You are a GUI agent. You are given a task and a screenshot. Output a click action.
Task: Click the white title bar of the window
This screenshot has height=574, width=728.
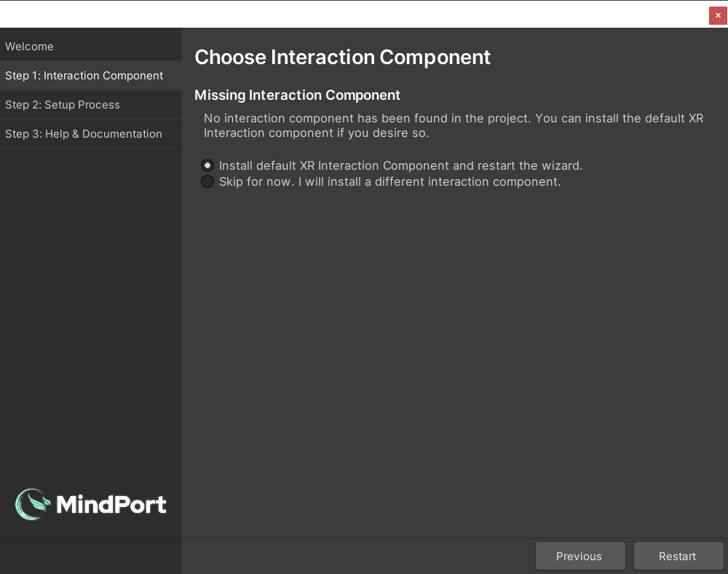tap(349, 13)
